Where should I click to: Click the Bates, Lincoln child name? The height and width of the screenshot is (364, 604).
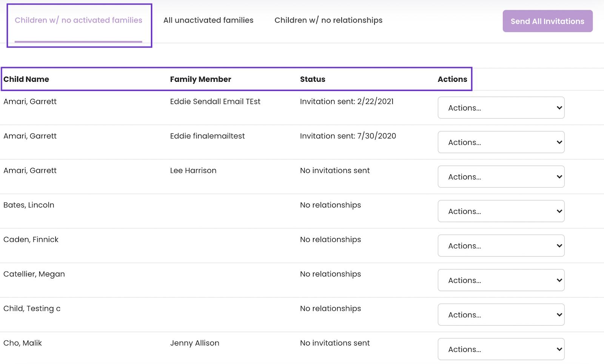tap(29, 205)
